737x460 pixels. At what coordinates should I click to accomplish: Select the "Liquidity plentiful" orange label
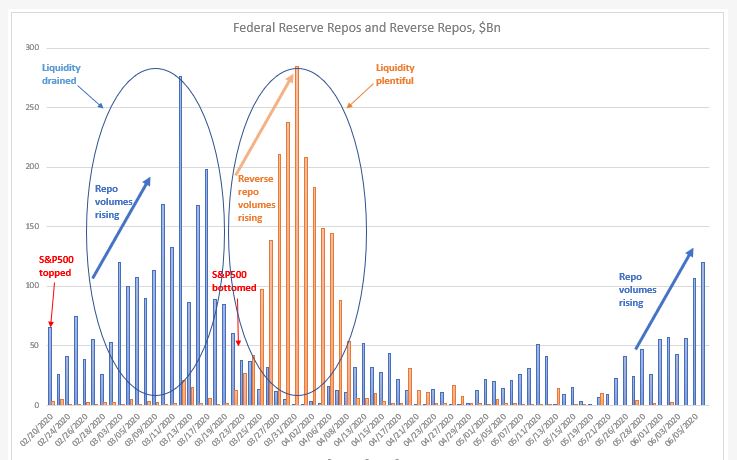[396, 73]
